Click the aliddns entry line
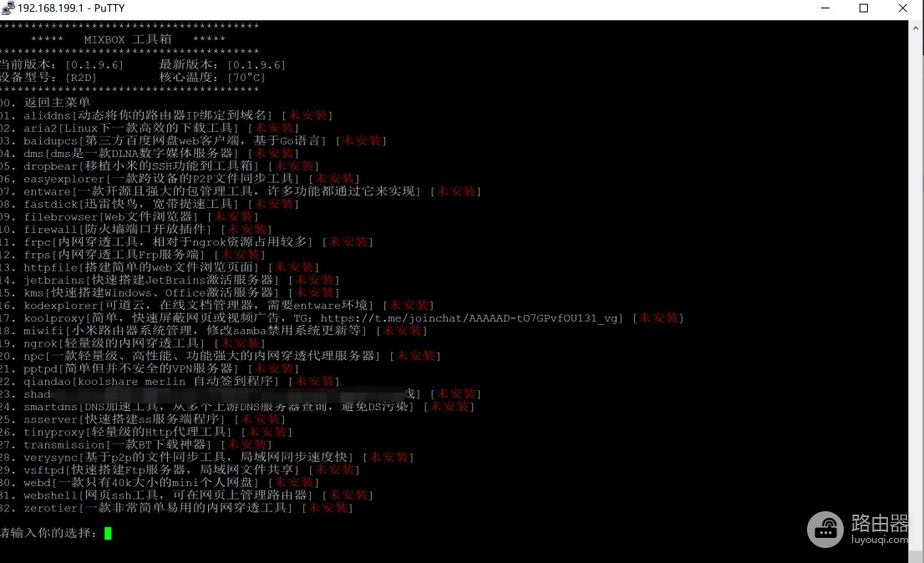This screenshot has height=563, width=924. point(166,115)
